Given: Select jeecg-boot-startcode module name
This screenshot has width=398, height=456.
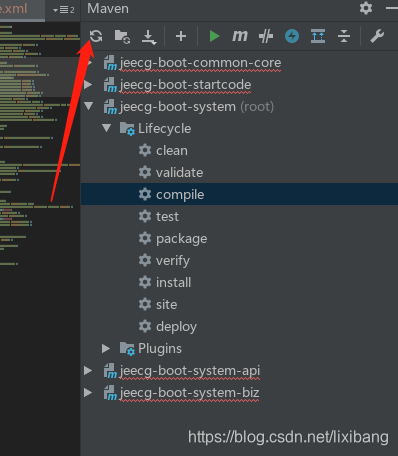Looking at the screenshot, I should click(x=185, y=85).
